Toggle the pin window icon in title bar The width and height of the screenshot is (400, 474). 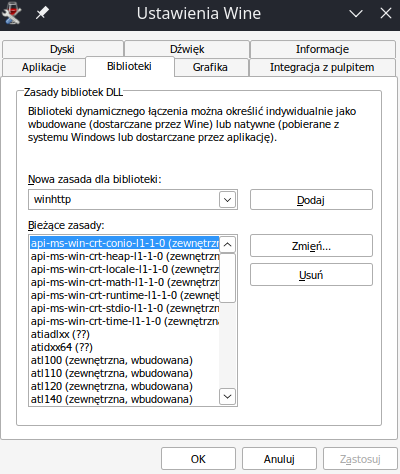tap(42, 13)
